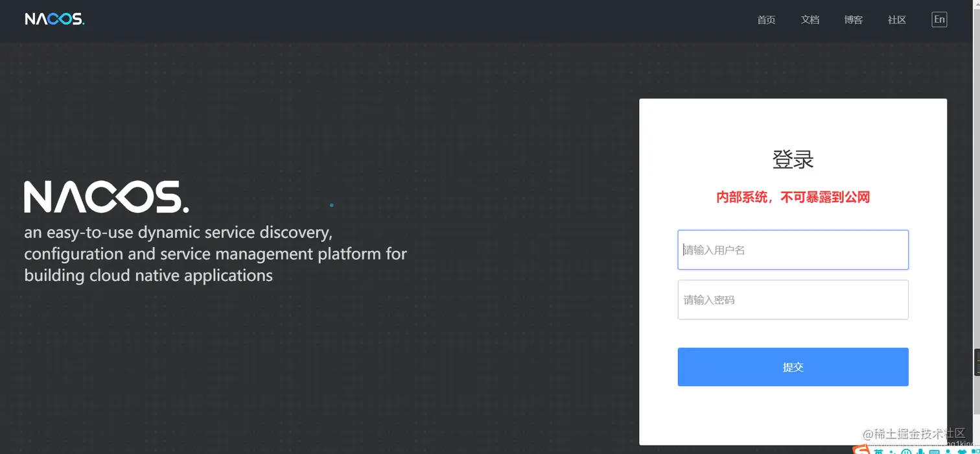
Task: Focus the 请输入密码 password field
Action: (x=793, y=300)
